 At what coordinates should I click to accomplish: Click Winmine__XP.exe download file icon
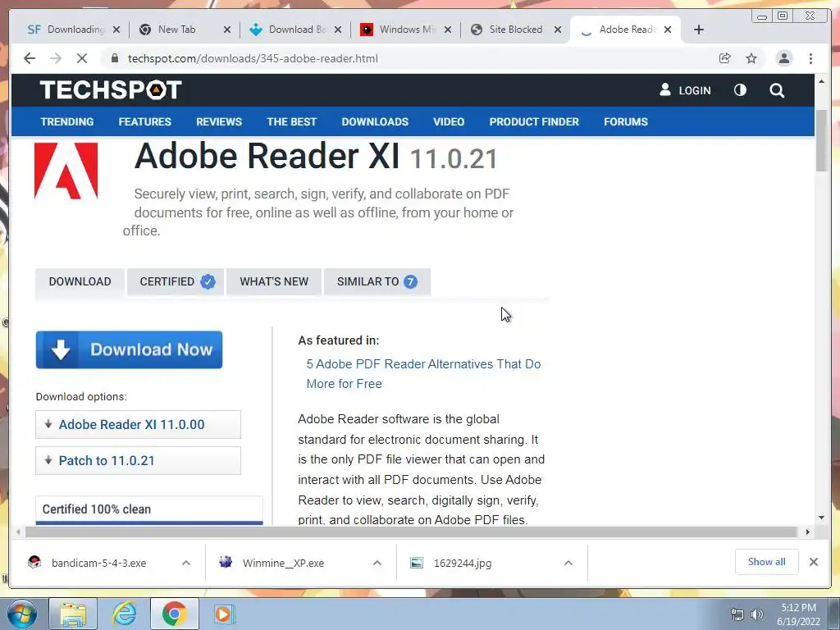coord(226,562)
